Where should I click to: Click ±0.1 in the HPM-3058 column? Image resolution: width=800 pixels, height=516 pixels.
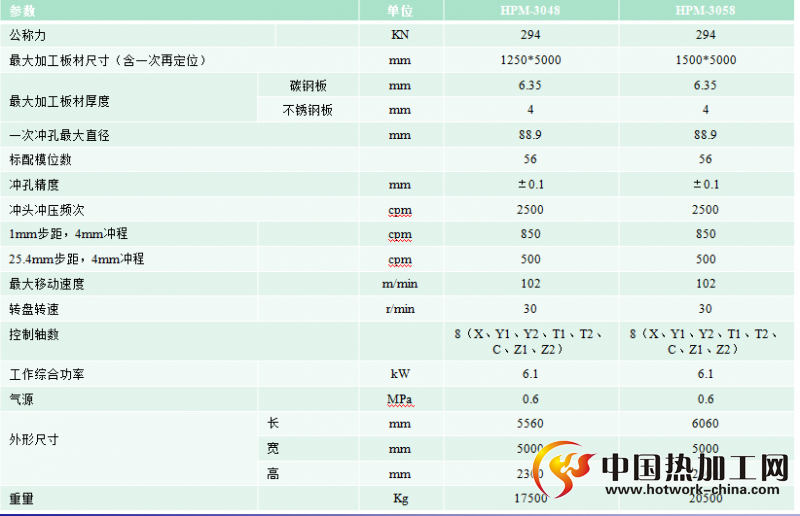click(706, 184)
